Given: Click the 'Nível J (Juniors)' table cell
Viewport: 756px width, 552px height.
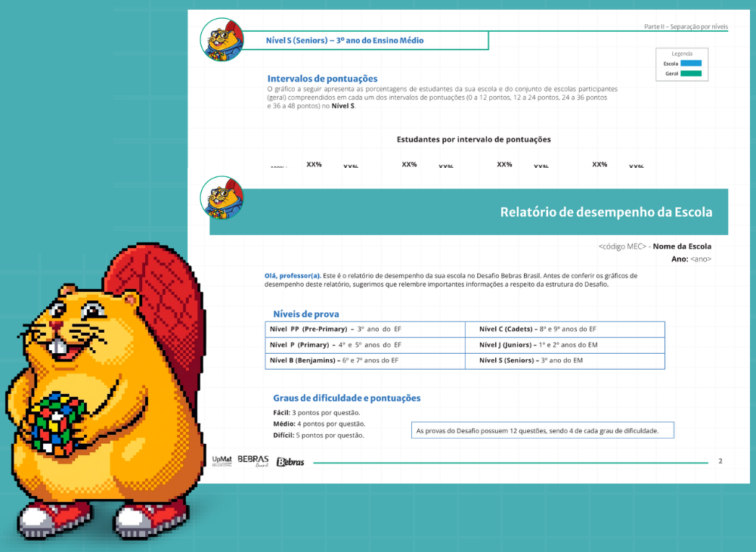Looking at the screenshot, I should [x=565, y=345].
